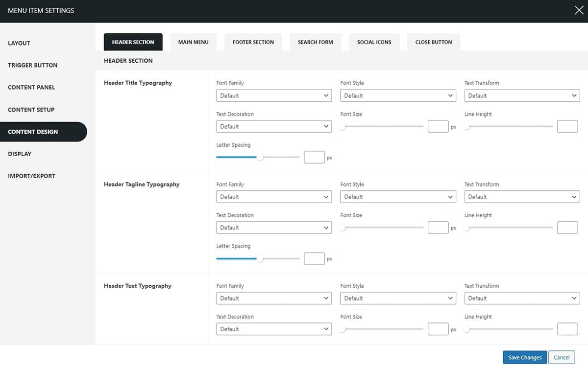The width and height of the screenshot is (588, 368).
Task: Select the Content Design sidebar item
Action: coord(43,132)
